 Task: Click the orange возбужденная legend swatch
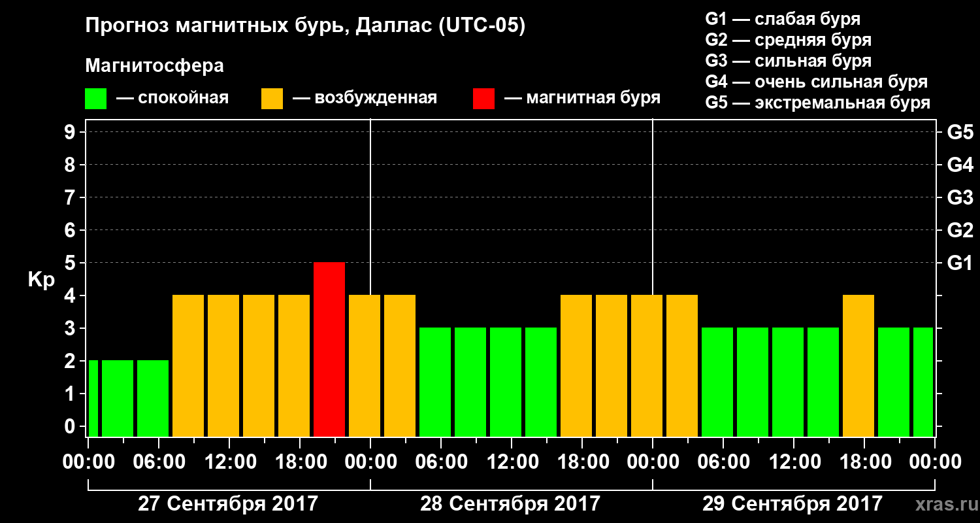tap(272, 99)
